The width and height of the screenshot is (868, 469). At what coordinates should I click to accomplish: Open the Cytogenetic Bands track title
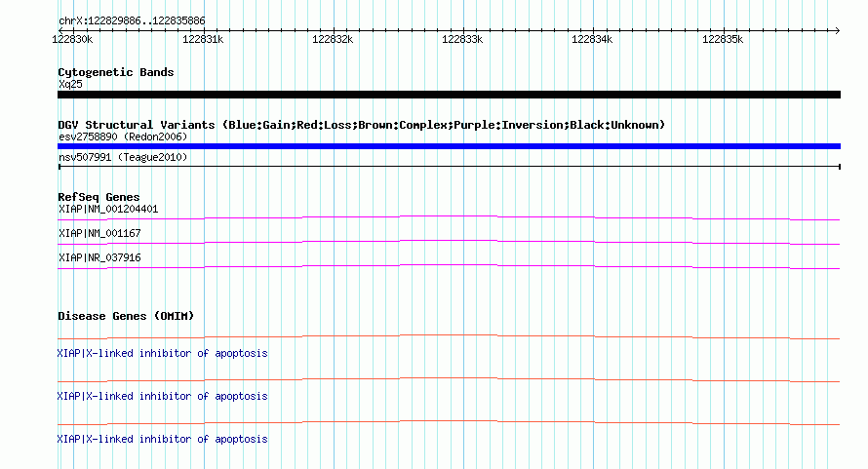(116, 72)
